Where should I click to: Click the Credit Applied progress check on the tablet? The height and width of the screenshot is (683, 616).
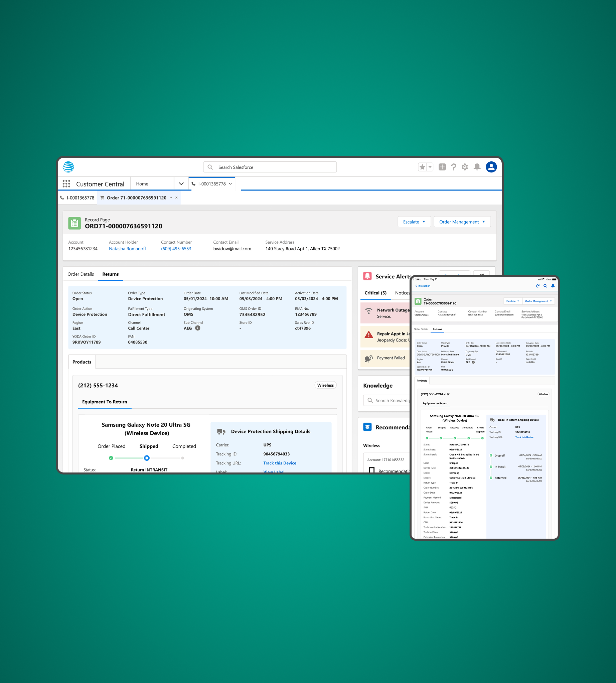click(482, 438)
